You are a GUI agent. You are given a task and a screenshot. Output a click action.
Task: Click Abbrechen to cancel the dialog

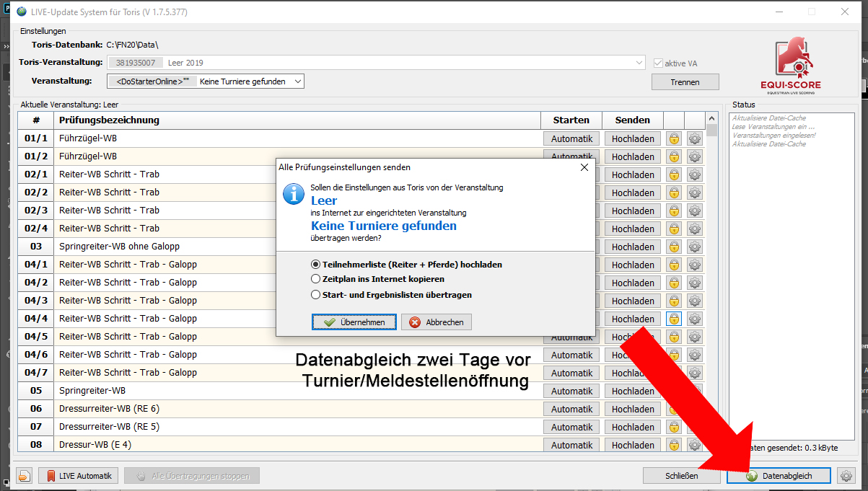click(437, 322)
